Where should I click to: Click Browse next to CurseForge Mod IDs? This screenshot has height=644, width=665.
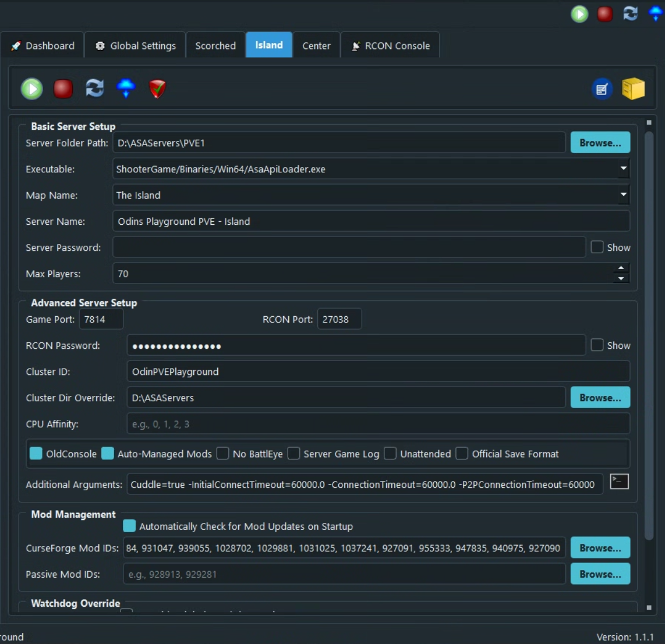pos(600,548)
